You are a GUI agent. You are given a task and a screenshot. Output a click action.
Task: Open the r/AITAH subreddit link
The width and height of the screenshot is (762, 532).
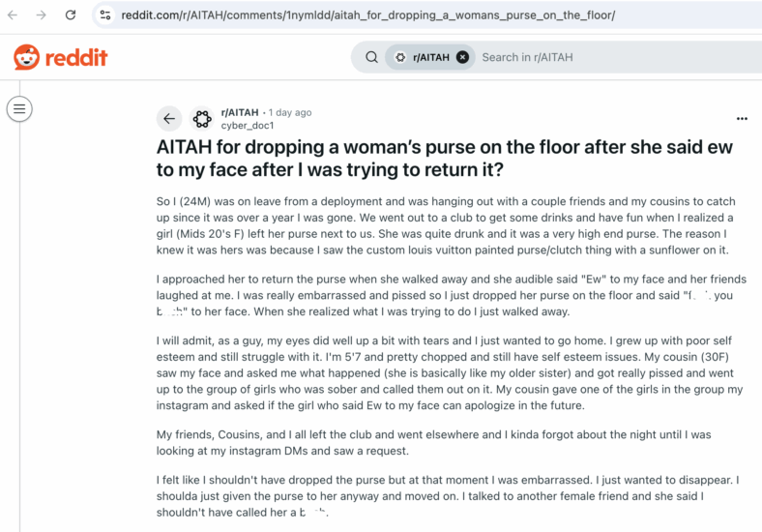(240, 112)
